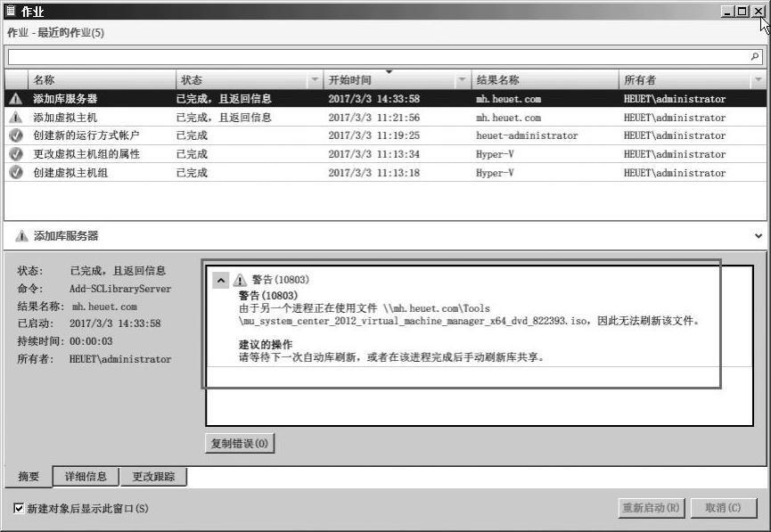The image size is (771, 532).
Task: Select the 创建虚拟主机组 job row
Action: pos(385,173)
